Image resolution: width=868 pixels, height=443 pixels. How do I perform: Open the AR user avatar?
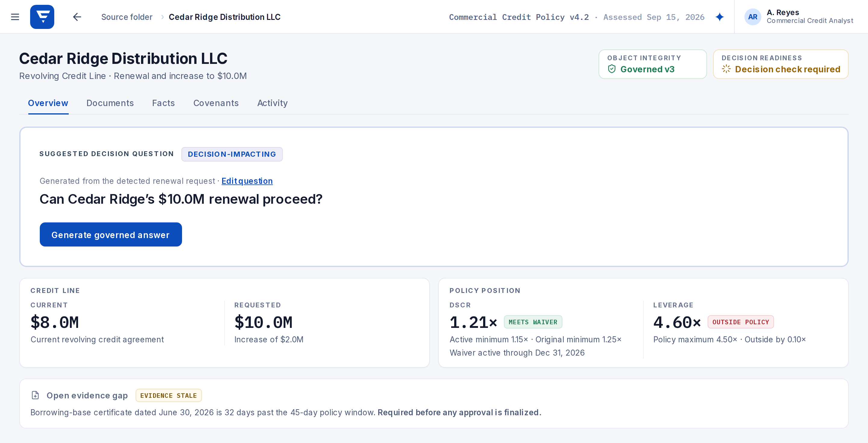[753, 17]
